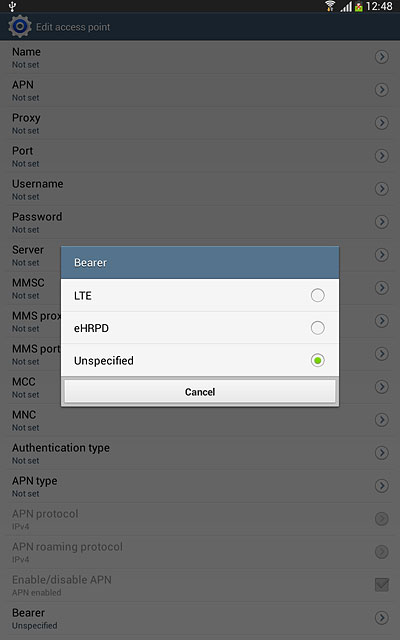The height and width of the screenshot is (640, 400).
Task: Tap the Proxy row arrow icon
Action: tap(382, 123)
